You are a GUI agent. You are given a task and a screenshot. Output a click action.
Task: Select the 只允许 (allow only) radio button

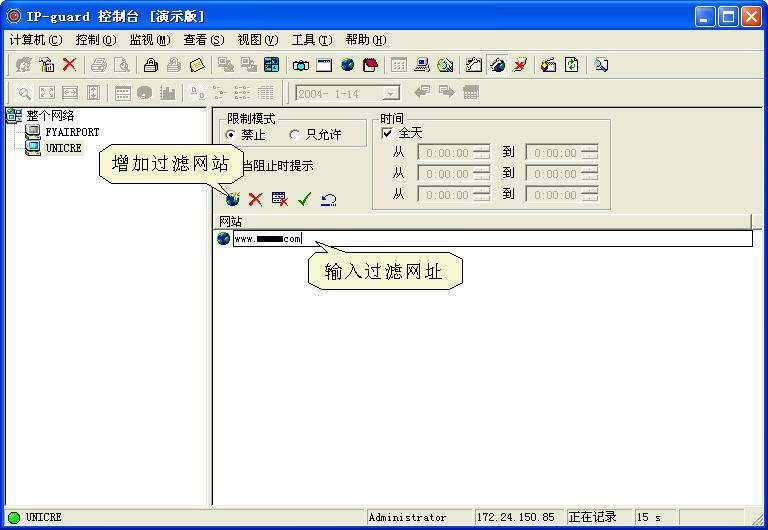point(294,134)
